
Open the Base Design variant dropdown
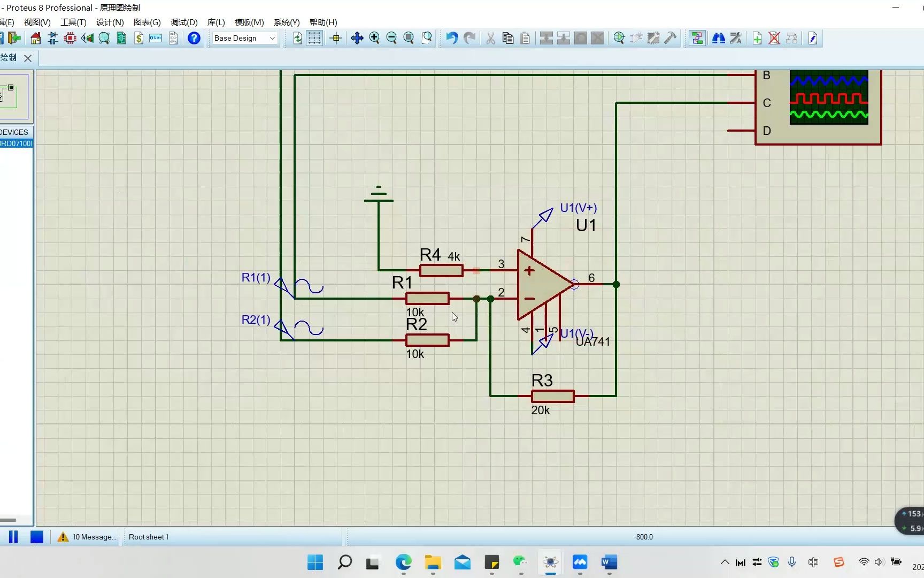click(244, 38)
